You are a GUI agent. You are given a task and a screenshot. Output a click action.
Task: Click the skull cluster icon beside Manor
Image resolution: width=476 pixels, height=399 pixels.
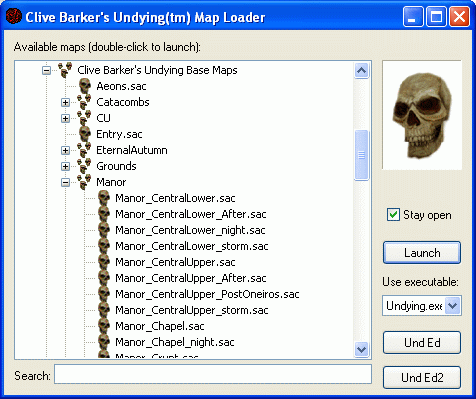(84, 182)
